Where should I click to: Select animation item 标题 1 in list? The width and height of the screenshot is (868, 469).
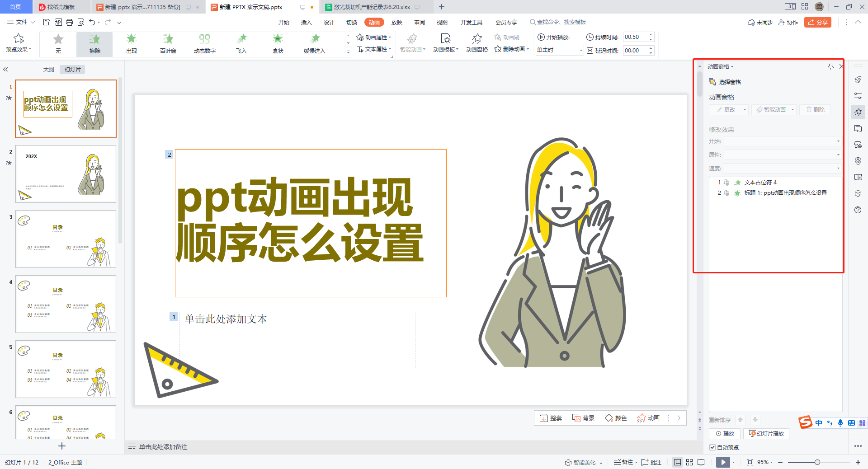click(x=775, y=193)
